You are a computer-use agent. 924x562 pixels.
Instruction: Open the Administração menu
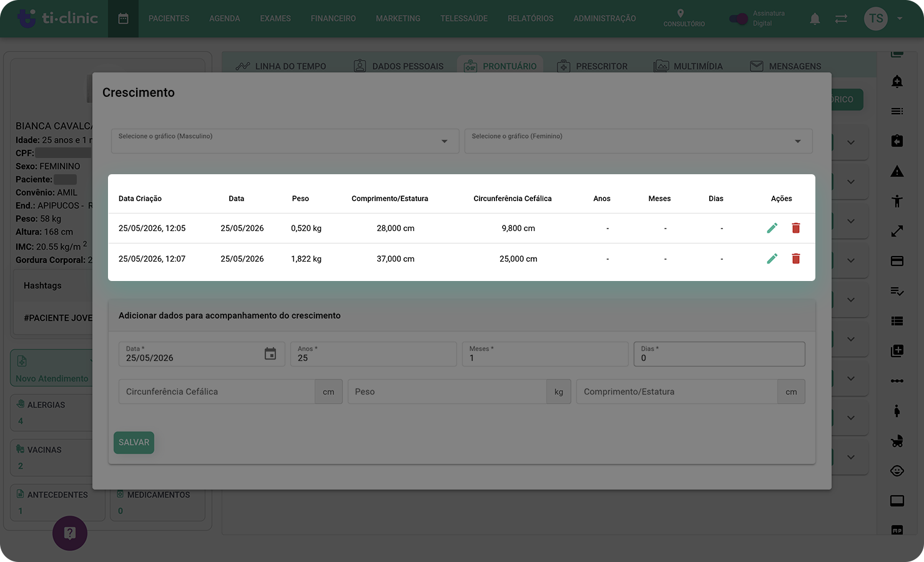pyautogui.click(x=605, y=19)
